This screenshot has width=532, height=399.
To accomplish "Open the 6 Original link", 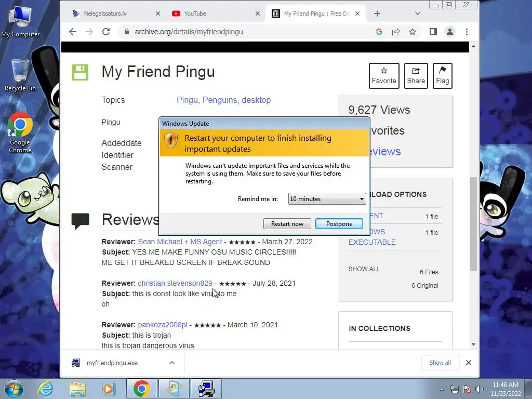I will 425,286.
